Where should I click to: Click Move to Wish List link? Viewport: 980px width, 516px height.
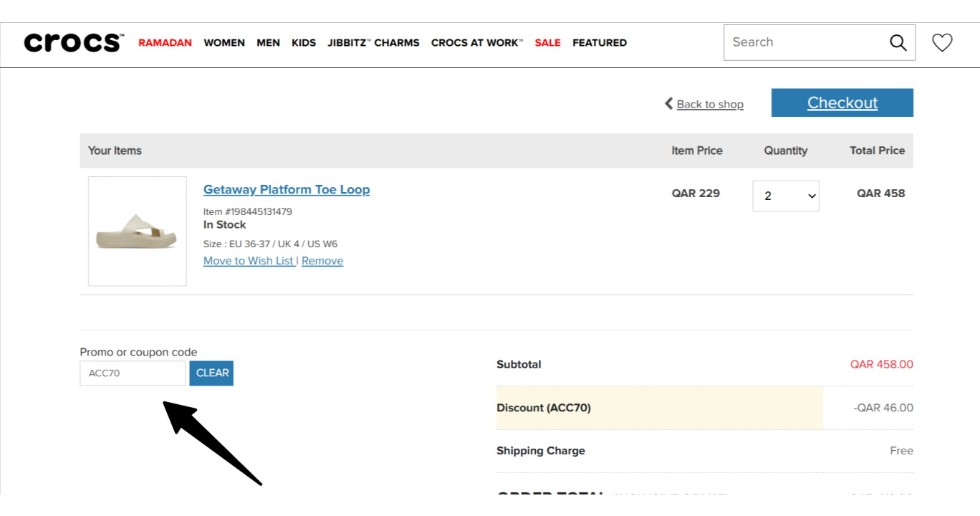click(249, 261)
